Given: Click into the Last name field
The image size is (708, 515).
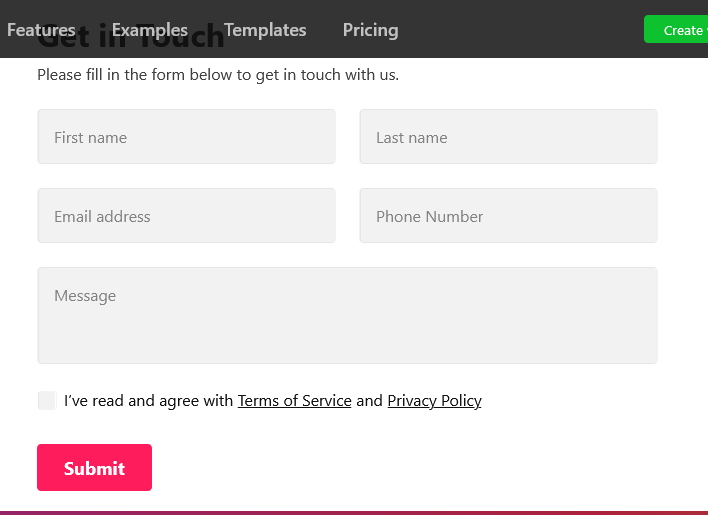Looking at the screenshot, I should click(508, 137).
